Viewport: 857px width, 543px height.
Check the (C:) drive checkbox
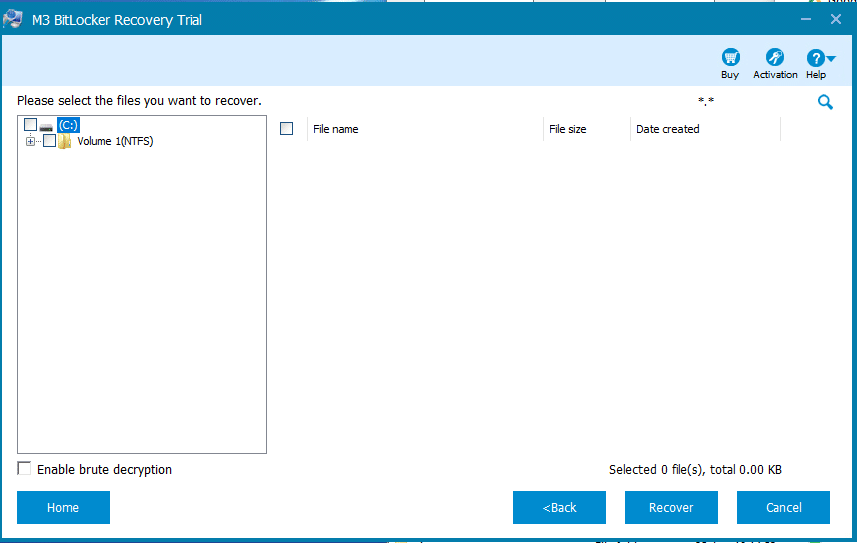(30, 125)
